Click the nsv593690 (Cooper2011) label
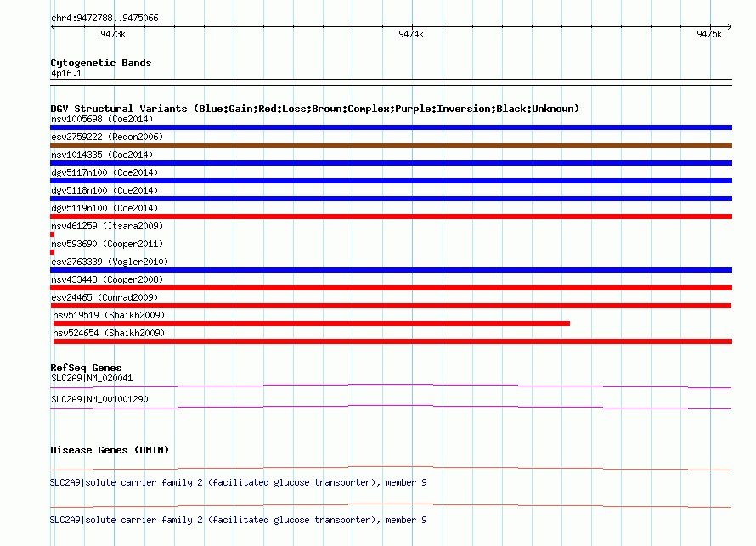Image resolution: width=756 pixels, height=546 pixels. coord(107,244)
